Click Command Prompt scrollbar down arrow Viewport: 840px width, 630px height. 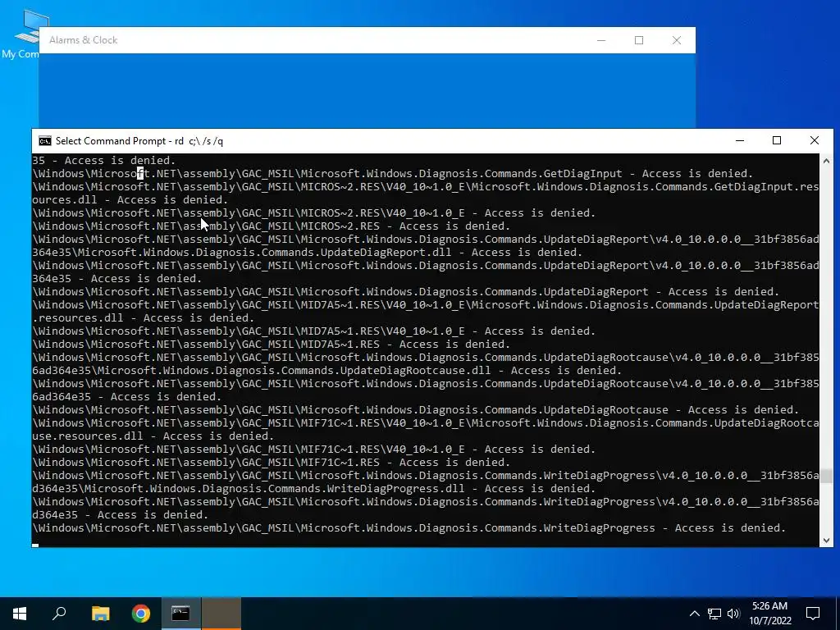826,540
